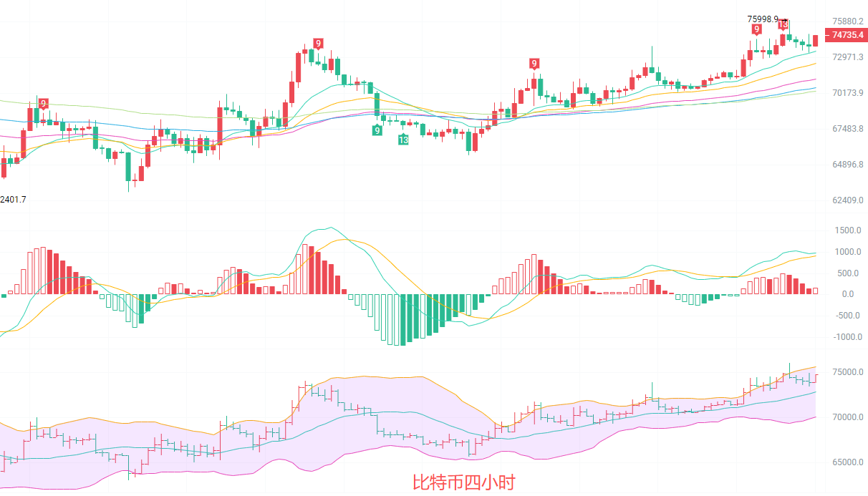This screenshot has width=868, height=496.
Task: Click the -500.0 MACD axis label
Action: point(848,316)
